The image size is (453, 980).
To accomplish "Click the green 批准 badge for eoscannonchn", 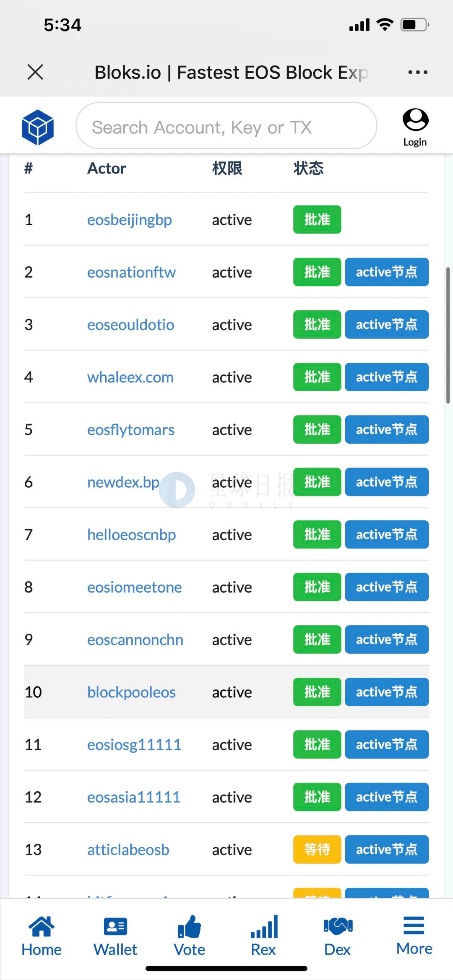I will tap(317, 639).
